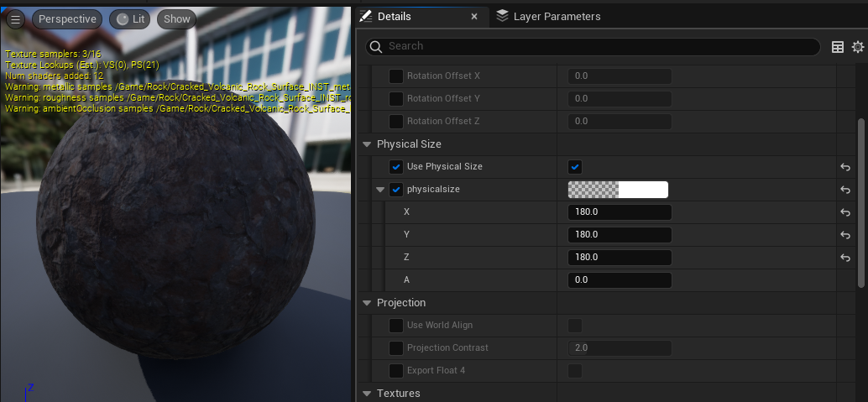
Task: Close the Details tab
Action: (473, 17)
